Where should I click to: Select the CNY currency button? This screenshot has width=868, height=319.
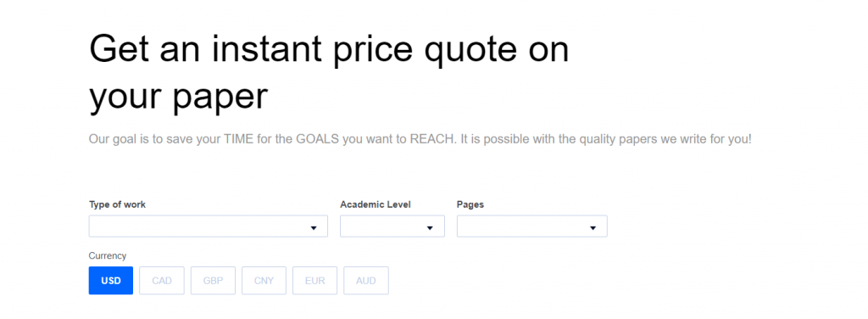(x=264, y=281)
